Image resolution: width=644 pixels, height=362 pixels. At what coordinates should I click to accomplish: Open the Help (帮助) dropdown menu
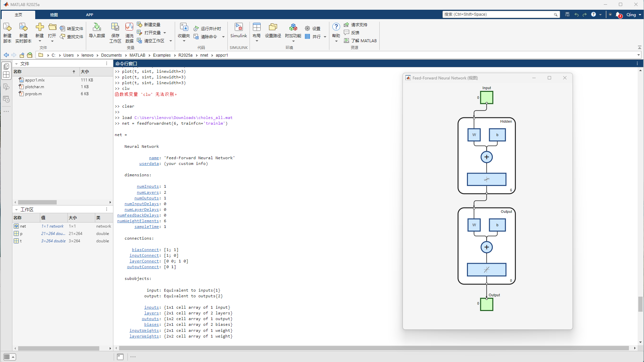[x=336, y=41]
